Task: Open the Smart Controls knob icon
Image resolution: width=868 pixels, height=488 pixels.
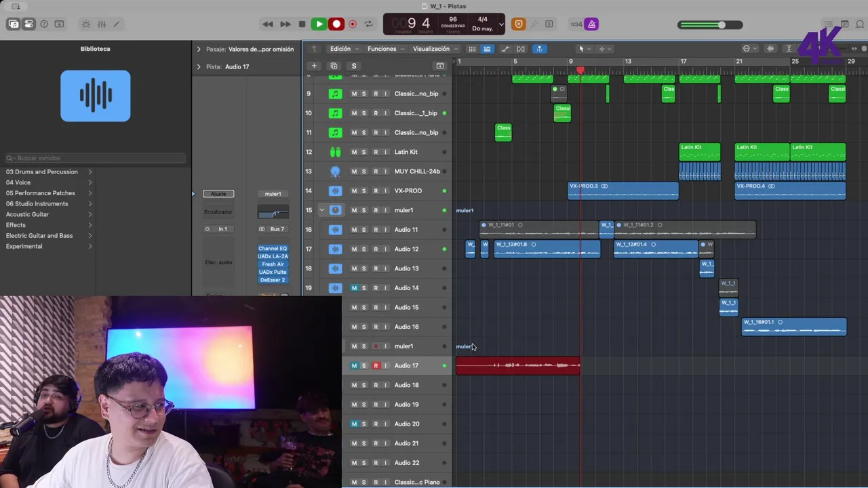Action: (x=85, y=24)
